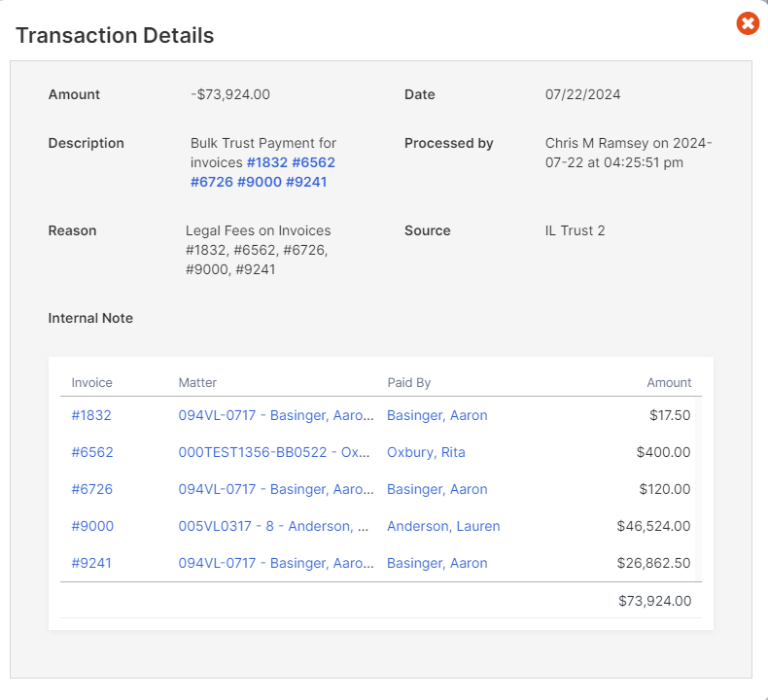Click invoice #6562 in the table
Image resolution: width=768 pixels, height=700 pixels.
tap(92, 452)
